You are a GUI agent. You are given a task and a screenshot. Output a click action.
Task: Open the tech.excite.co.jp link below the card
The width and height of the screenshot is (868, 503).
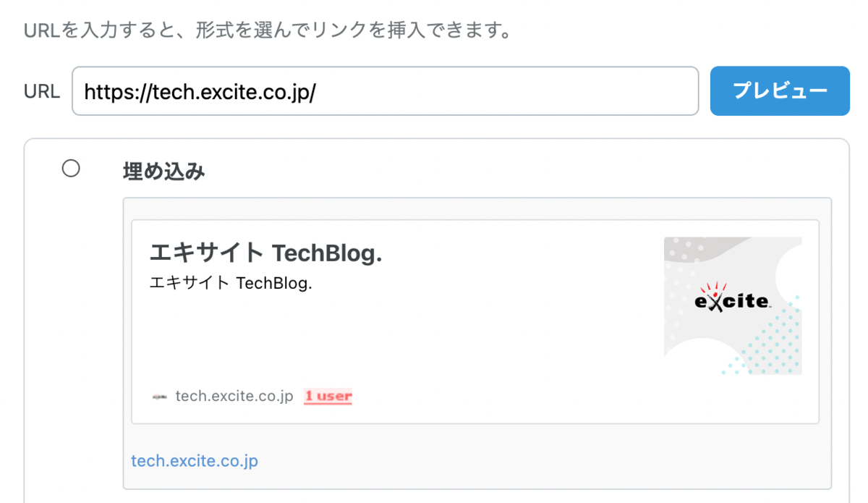pos(194,460)
